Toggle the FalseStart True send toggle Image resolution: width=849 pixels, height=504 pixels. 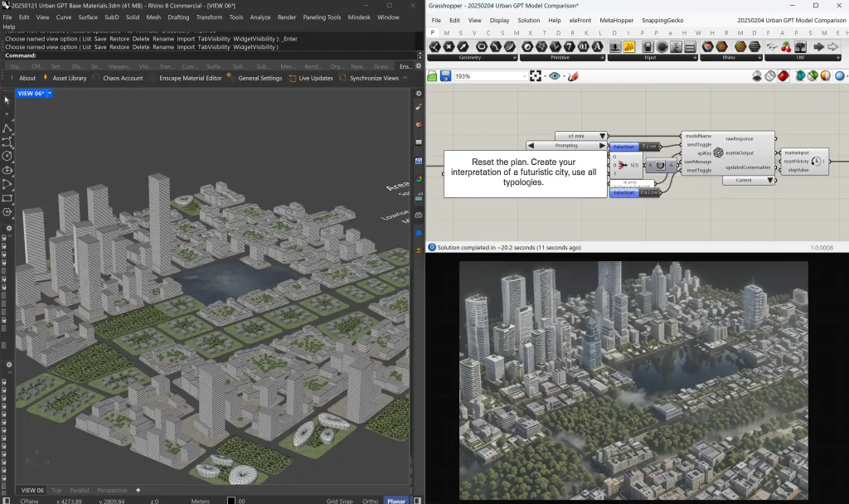coord(635,147)
